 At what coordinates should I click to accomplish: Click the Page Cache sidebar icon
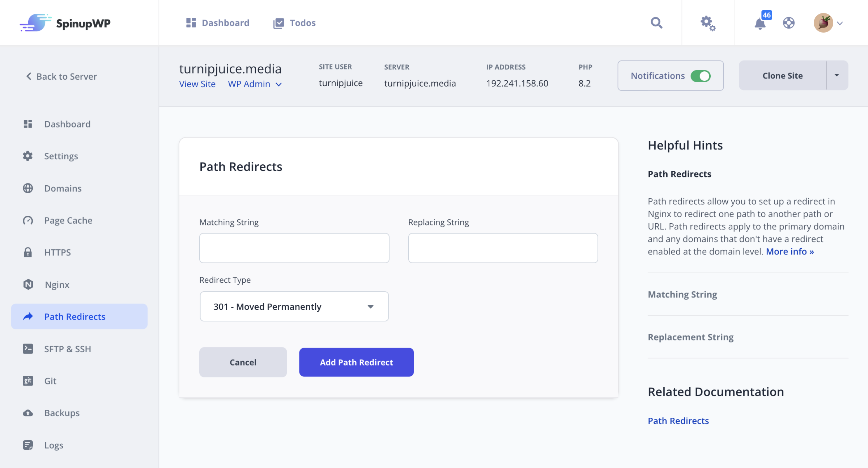[x=27, y=220]
